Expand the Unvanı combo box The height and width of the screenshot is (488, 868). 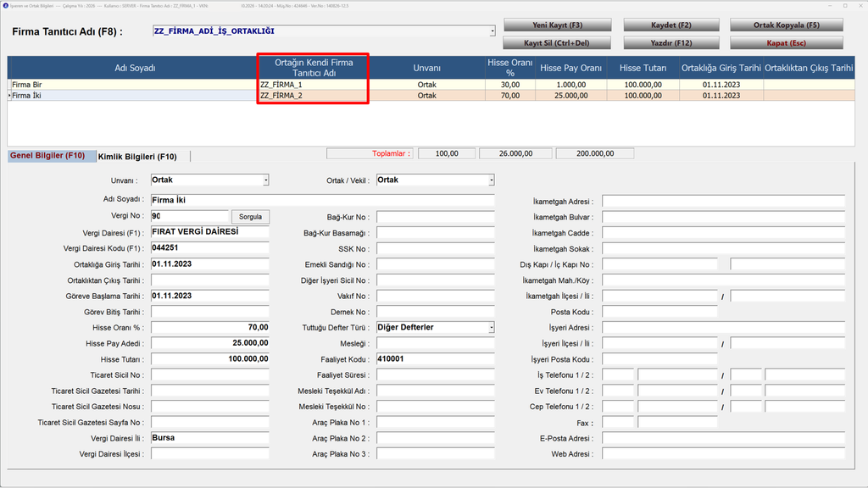click(x=265, y=180)
